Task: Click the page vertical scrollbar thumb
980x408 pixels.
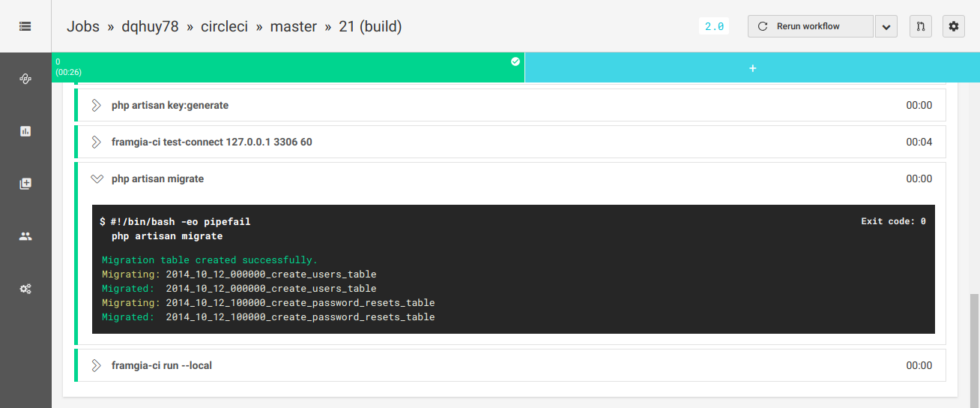Action: 974,349
